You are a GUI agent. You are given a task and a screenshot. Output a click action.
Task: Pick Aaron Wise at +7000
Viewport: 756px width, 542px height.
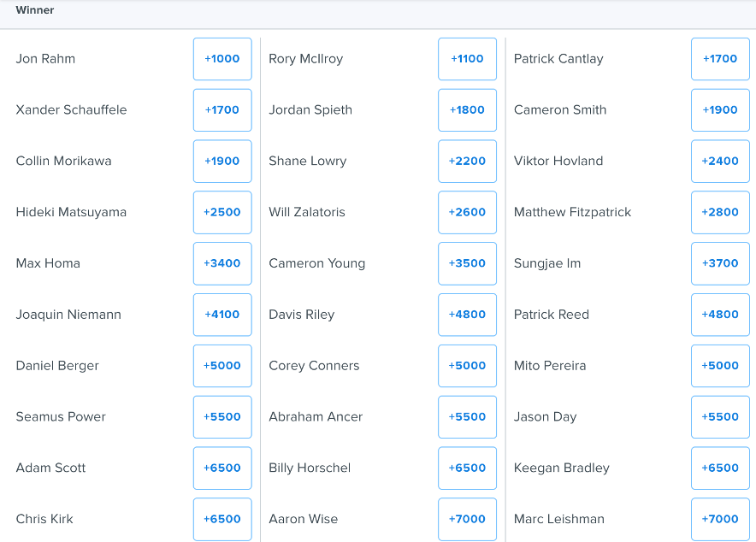(x=467, y=519)
